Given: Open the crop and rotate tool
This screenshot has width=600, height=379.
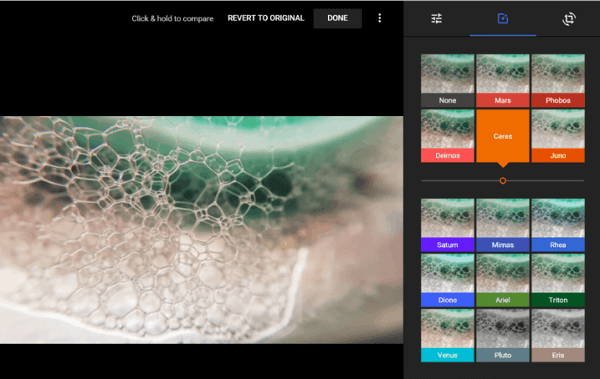Looking at the screenshot, I should 569,19.
